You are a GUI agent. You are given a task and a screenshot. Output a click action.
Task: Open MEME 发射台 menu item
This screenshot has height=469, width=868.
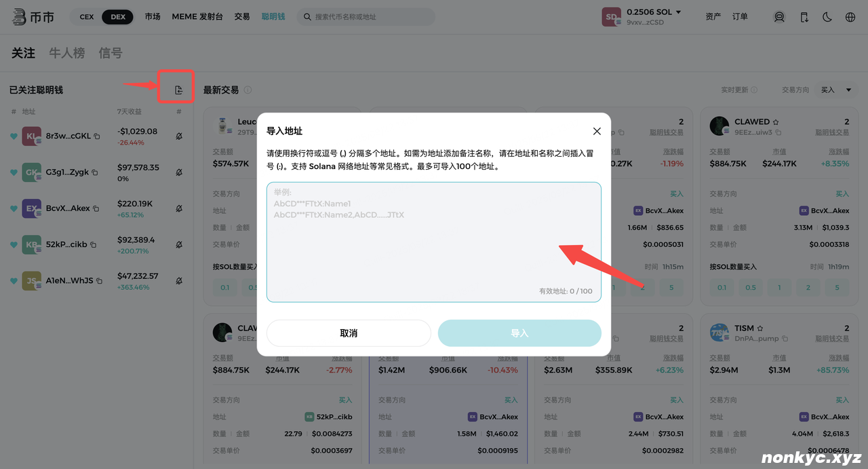click(x=197, y=17)
